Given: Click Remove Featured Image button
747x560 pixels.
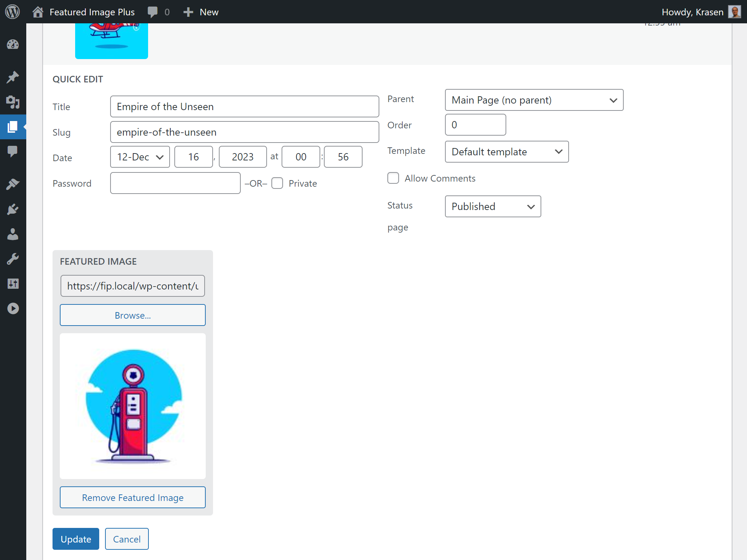Looking at the screenshot, I should (x=133, y=497).
